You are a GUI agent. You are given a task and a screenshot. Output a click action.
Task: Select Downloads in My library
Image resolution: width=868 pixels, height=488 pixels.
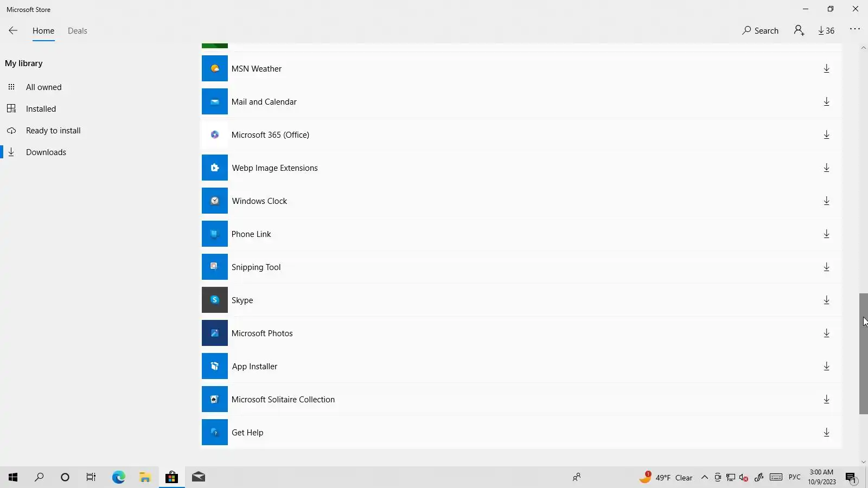(x=46, y=152)
